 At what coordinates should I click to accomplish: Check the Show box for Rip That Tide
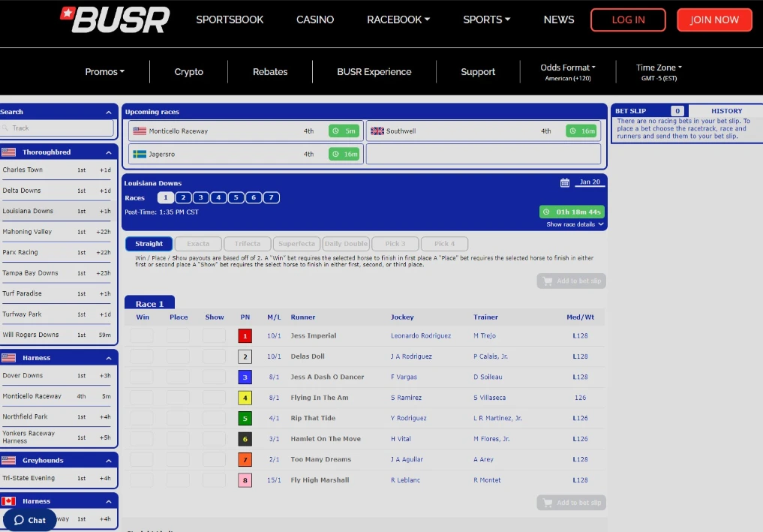pos(214,418)
